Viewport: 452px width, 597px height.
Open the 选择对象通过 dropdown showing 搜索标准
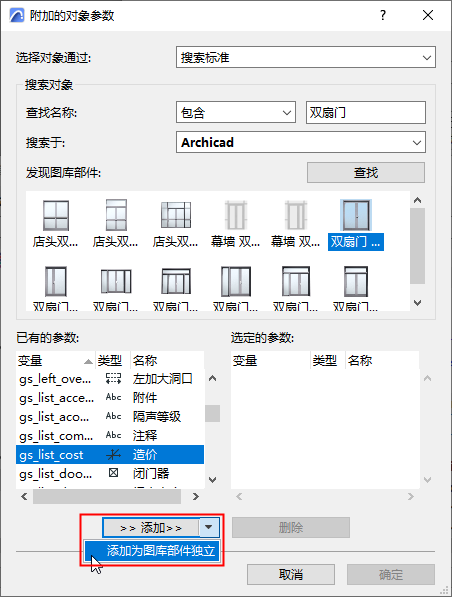(x=305, y=57)
